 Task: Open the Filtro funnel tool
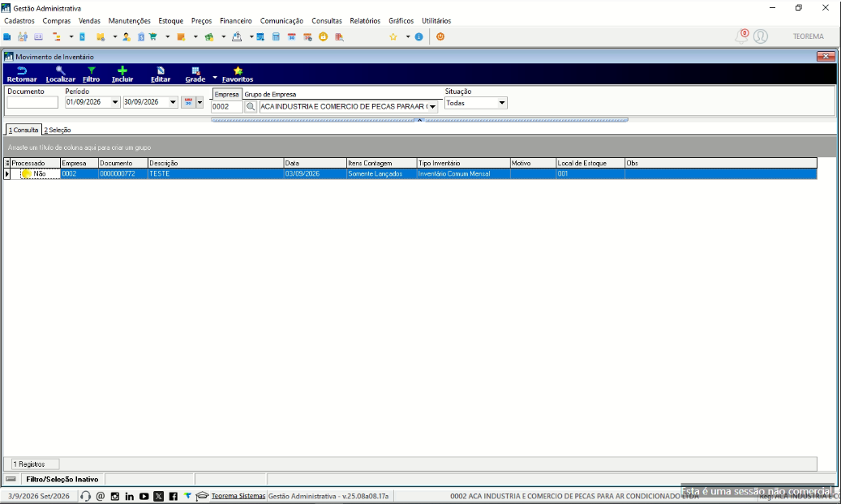91,74
